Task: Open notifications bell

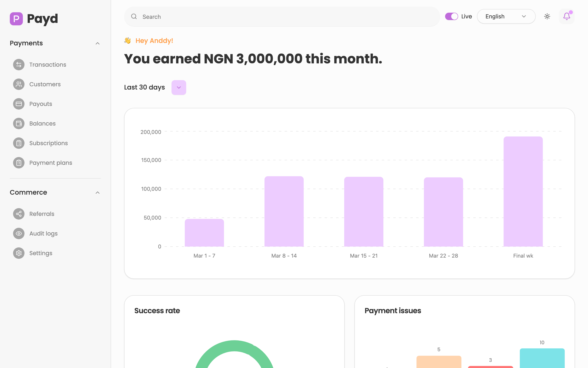Action: [567, 16]
